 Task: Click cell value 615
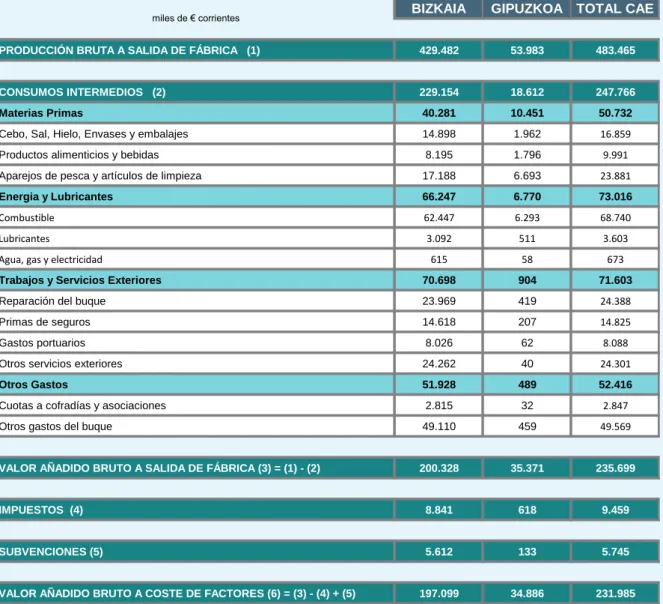439,259
